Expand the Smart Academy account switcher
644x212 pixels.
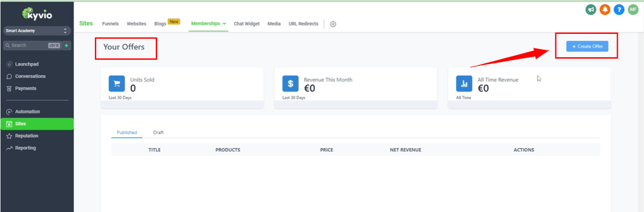tap(37, 31)
